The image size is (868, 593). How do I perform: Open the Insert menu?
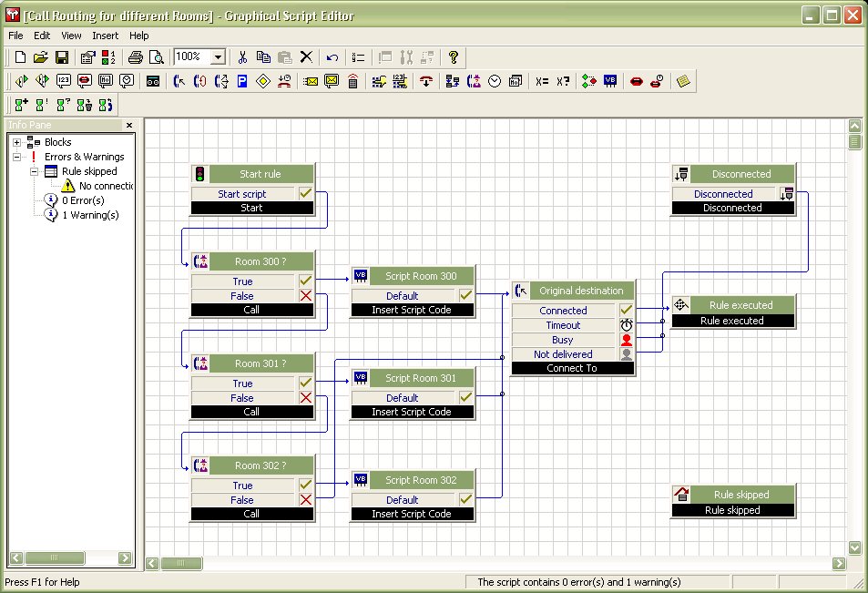pyautogui.click(x=105, y=36)
